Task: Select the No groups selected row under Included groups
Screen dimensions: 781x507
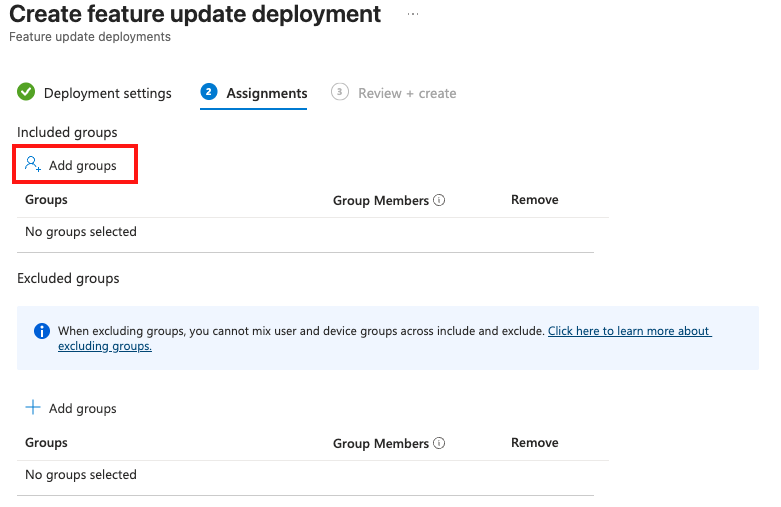Action: [x=81, y=232]
